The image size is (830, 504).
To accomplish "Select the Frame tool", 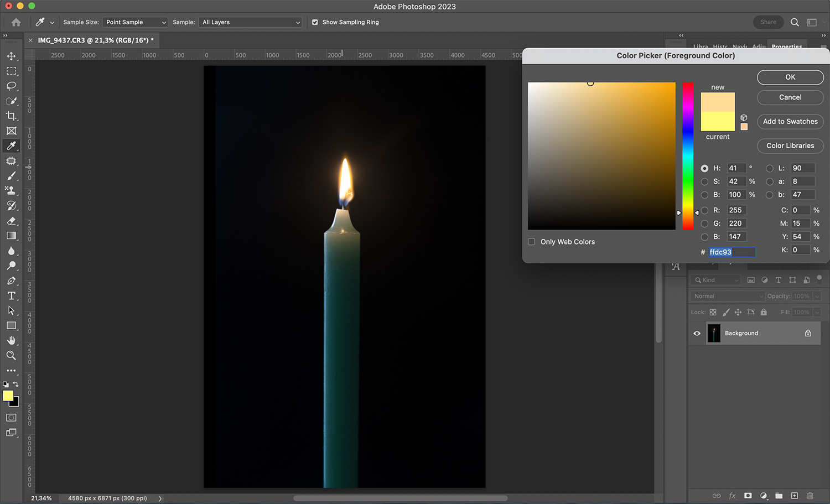I will click(11, 131).
